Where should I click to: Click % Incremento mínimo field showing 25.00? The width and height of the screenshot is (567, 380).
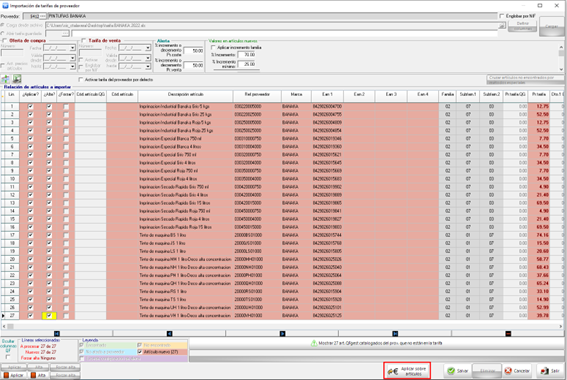click(x=246, y=64)
